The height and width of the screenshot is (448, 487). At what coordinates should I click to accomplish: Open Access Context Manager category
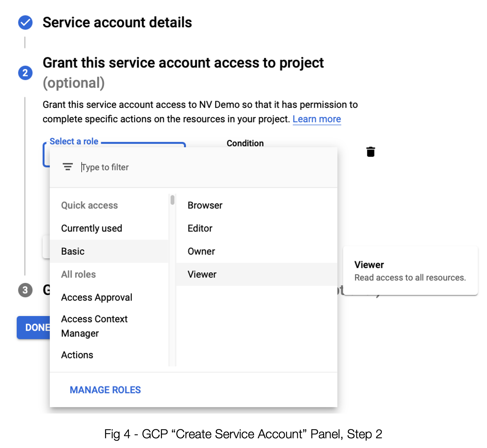click(x=94, y=326)
